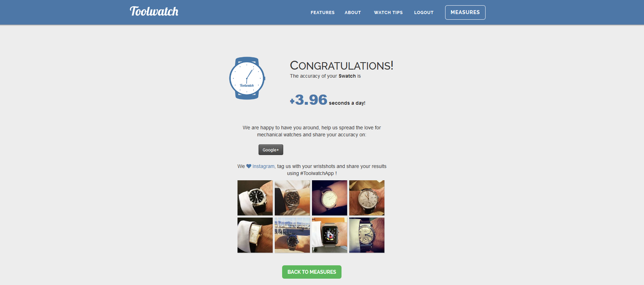Open the blue-hands watch with suit photo
This screenshot has width=644, height=285.
tap(367, 235)
